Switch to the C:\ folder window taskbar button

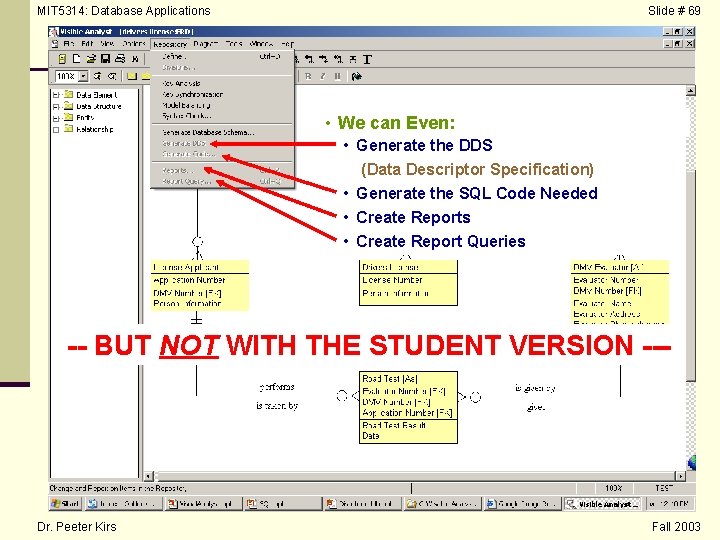(442, 504)
